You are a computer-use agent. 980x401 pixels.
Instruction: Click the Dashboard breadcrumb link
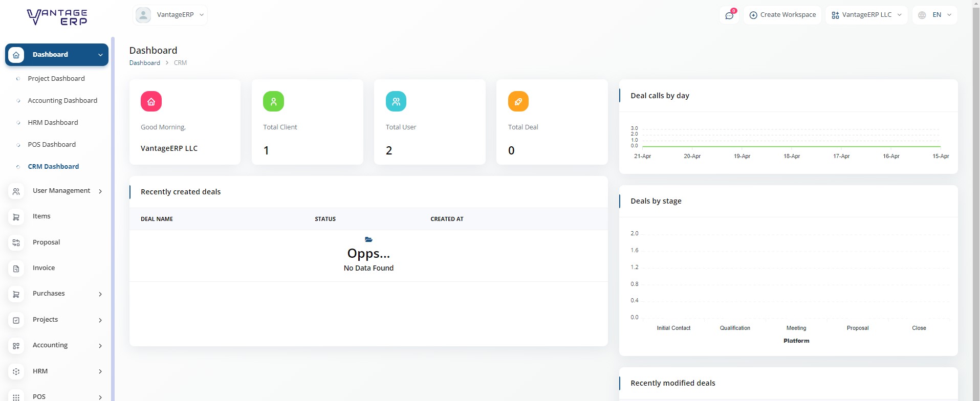[x=144, y=63]
